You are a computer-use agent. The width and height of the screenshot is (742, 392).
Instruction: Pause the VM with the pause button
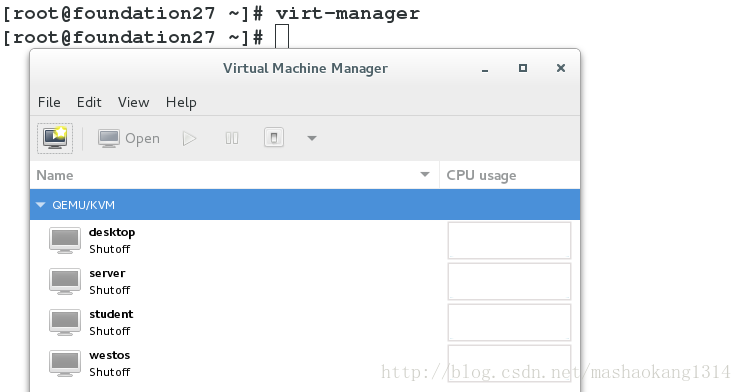point(232,138)
